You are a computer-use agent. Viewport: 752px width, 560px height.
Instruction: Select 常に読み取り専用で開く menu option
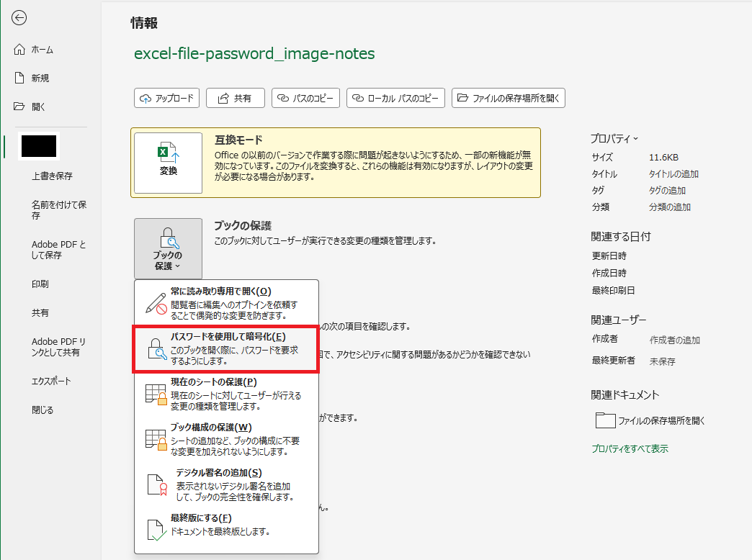click(x=226, y=303)
